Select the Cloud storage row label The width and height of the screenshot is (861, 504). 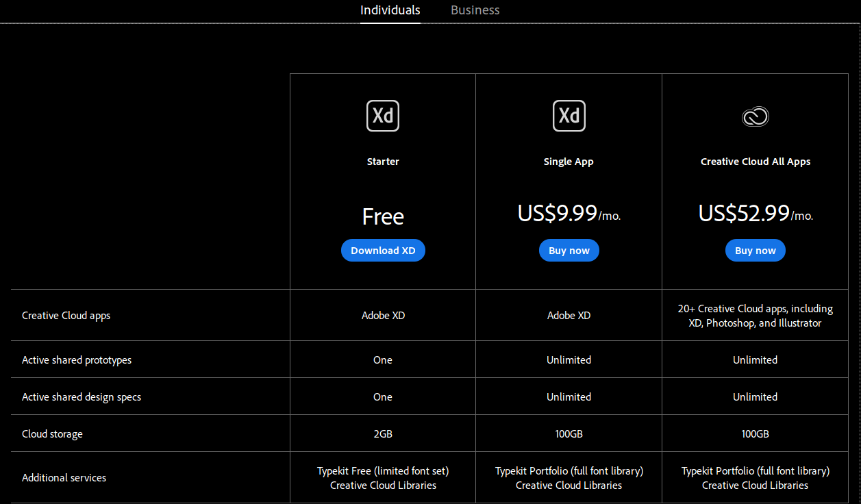[52, 434]
